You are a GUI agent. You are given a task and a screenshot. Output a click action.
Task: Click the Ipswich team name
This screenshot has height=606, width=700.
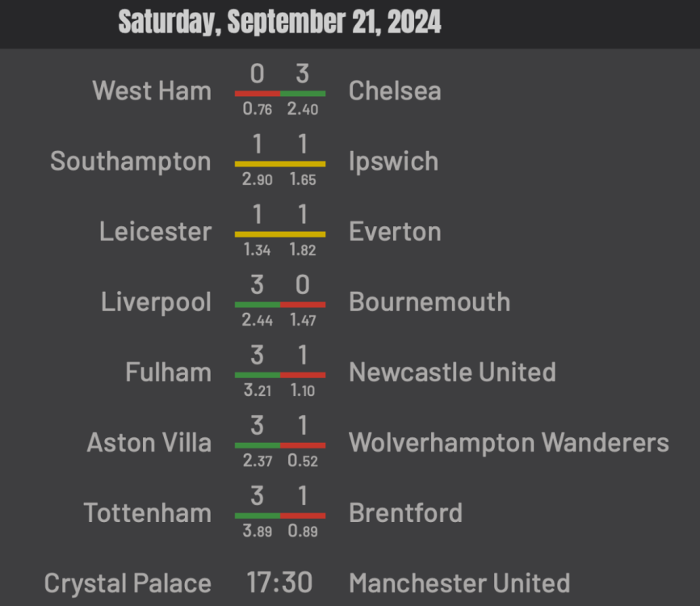(394, 161)
